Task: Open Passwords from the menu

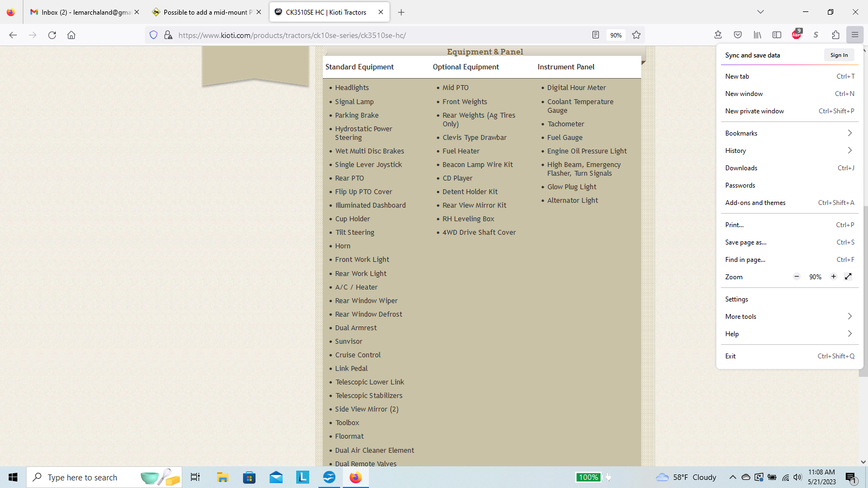Action: click(790, 185)
